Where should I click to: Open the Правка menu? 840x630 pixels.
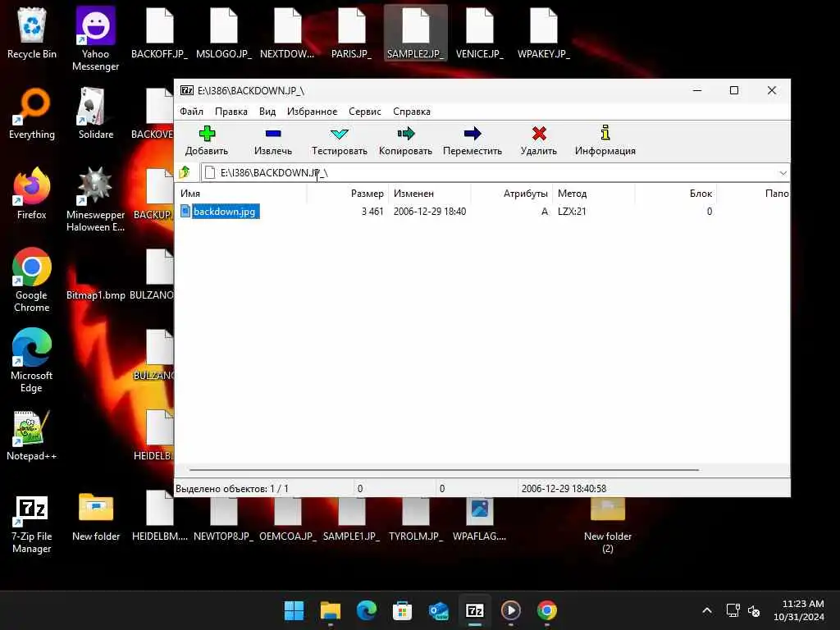click(231, 112)
